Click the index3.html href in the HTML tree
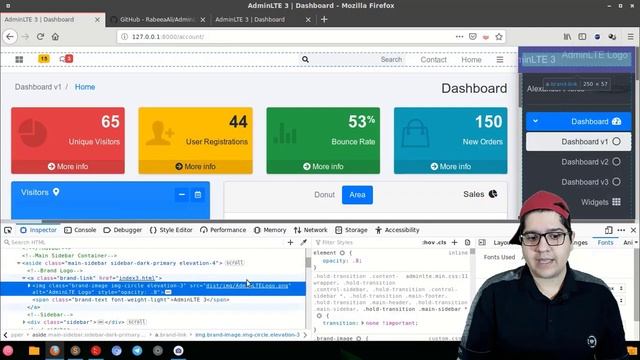Screen dimensions: 640x360 coord(137,278)
